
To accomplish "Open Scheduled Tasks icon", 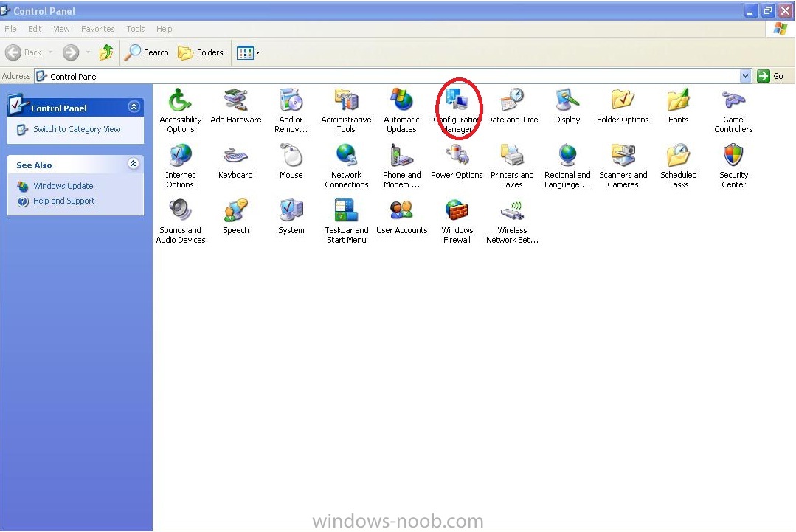I will pyautogui.click(x=678, y=165).
